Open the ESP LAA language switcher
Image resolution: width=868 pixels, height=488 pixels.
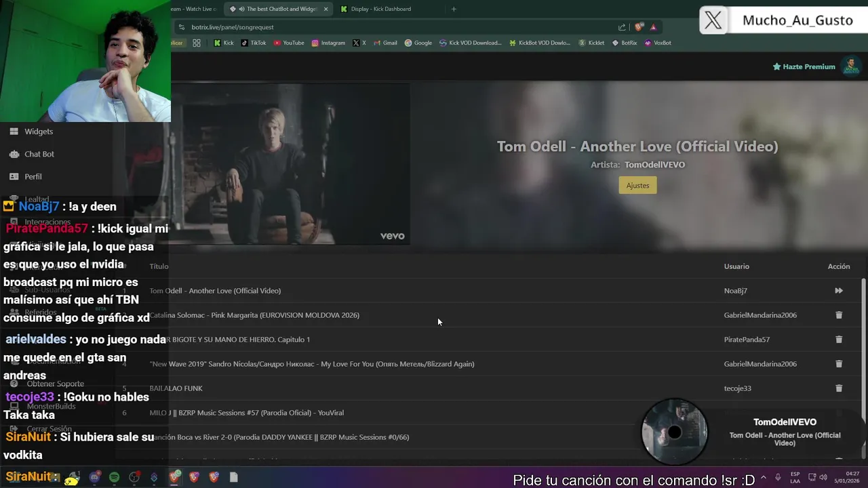click(795, 477)
